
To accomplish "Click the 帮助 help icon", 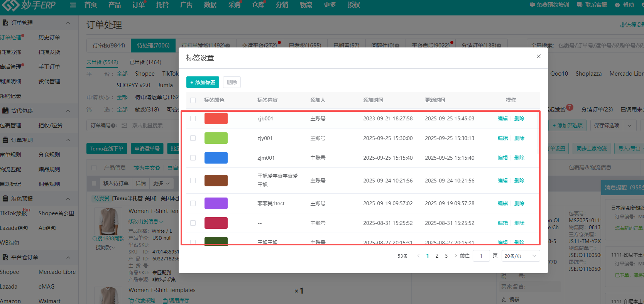I will pyautogui.click(x=617, y=5).
